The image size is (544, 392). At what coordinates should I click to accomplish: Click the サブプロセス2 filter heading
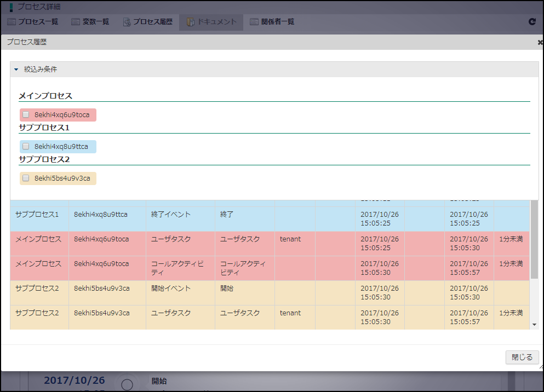44,159
